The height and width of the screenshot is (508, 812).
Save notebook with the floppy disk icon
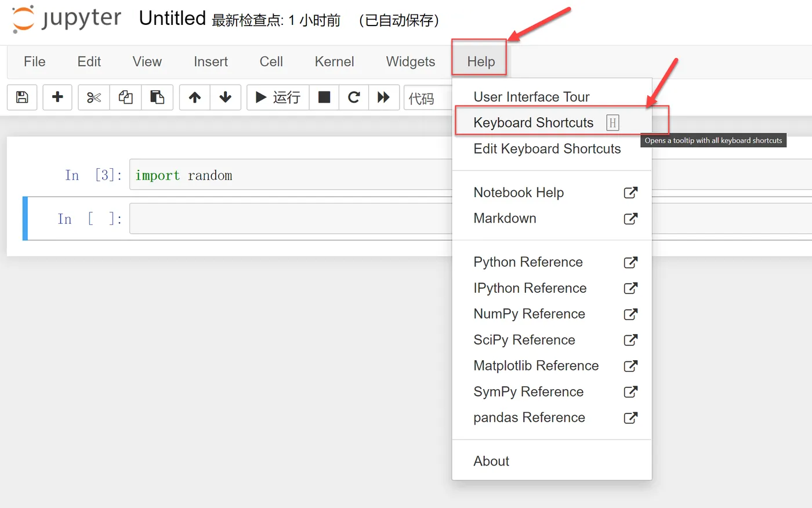(x=22, y=97)
